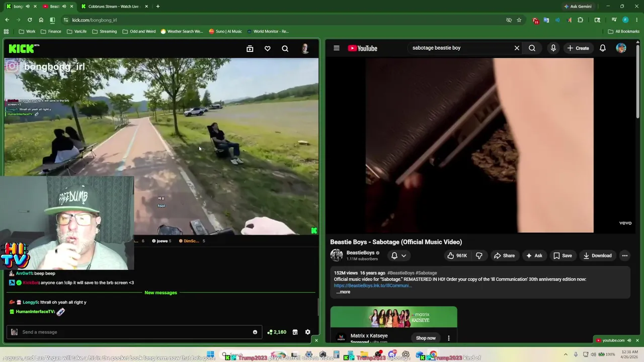This screenshot has height=362, width=644.
Task: Open Kick chat settings gear
Action: tap(308, 332)
